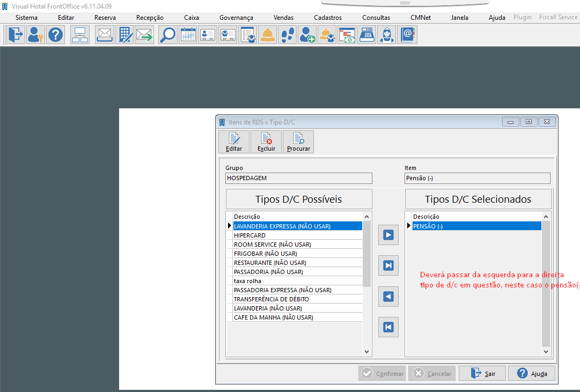Click the Editar button in dialog

234,142
